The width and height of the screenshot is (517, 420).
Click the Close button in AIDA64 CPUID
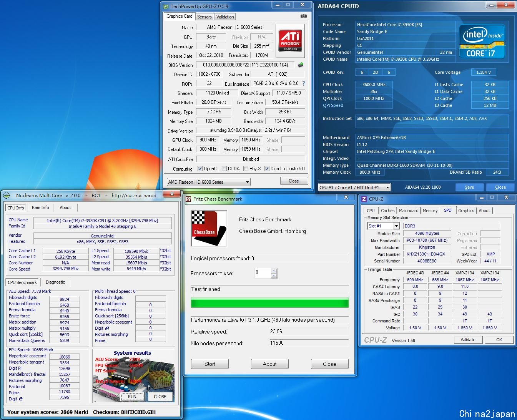pos(500,187)
